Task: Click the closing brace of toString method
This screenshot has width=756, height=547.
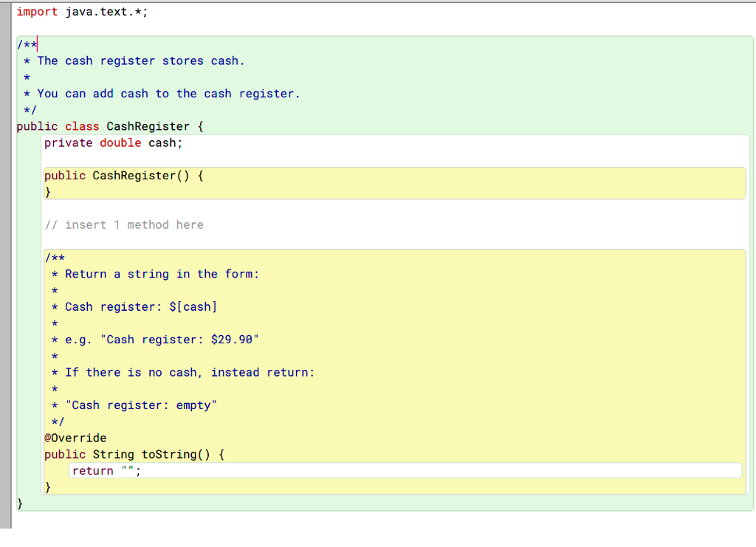Action: [48, 487]
